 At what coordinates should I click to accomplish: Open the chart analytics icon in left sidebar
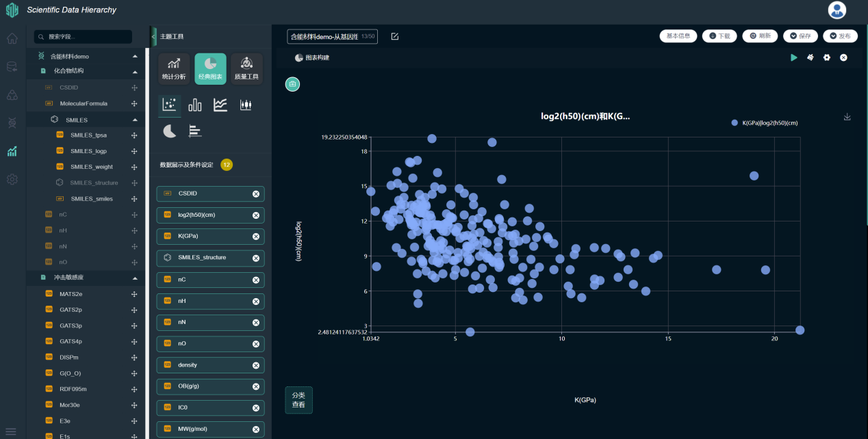[12, 151]
